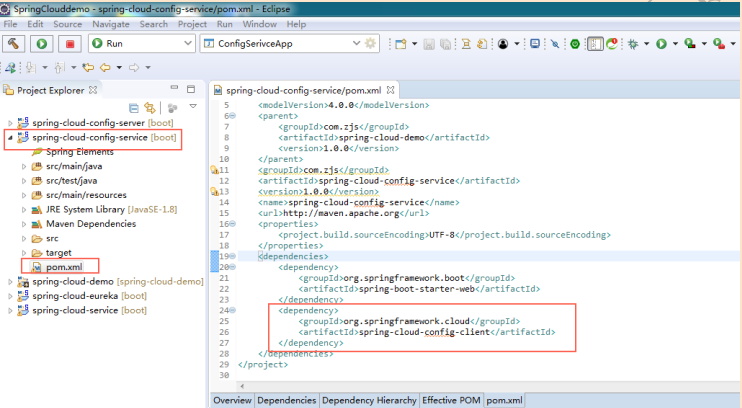
Task: Toggle Link with Editor in Project Explorer
Action: pyautogui.click(x=150, y=108)
